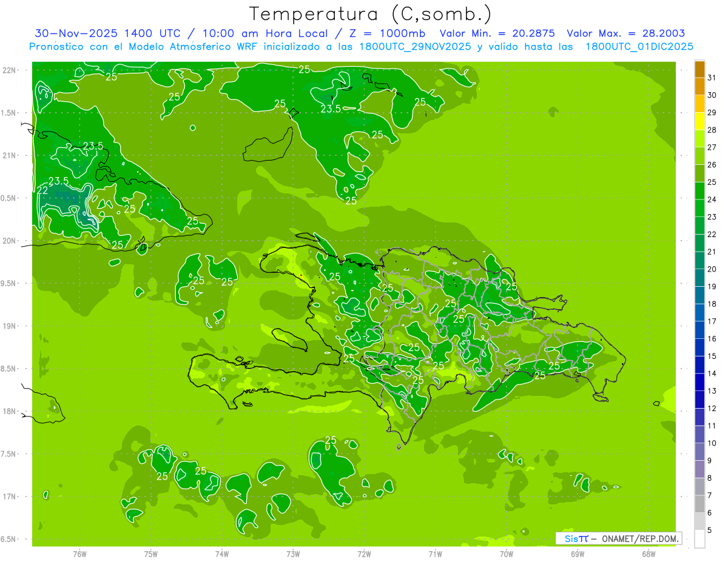Click the title "Temperatura (C,somb.)"
728x562 pixels.
[x=370, y=14]
